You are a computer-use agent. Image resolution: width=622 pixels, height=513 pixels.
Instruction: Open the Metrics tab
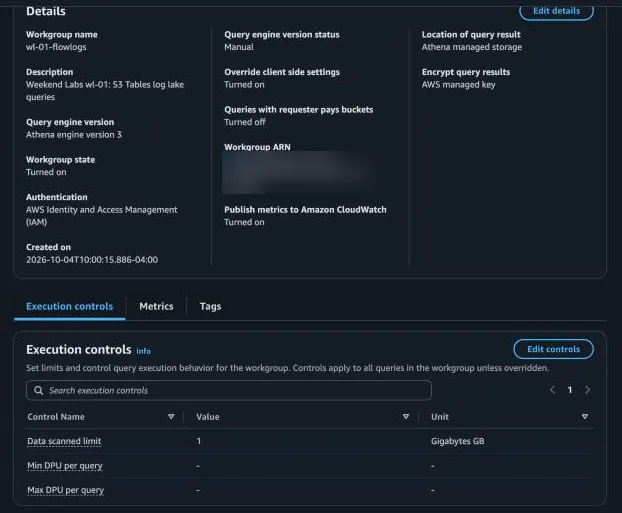pos(156,306)
